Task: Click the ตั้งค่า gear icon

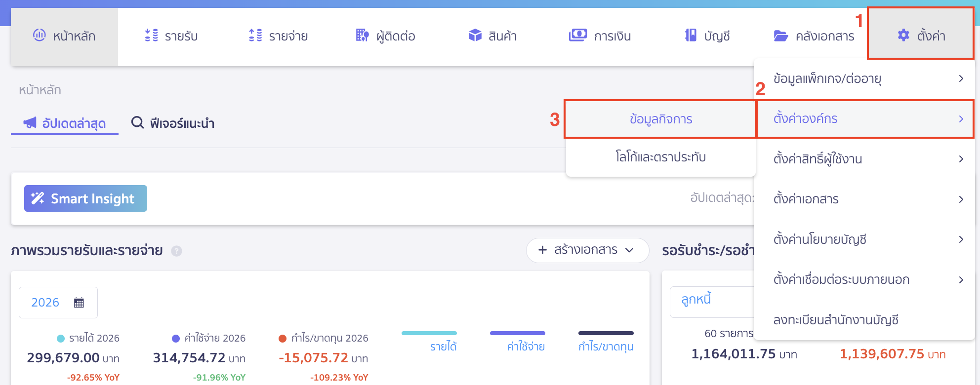Action: [x=903, y=35]
